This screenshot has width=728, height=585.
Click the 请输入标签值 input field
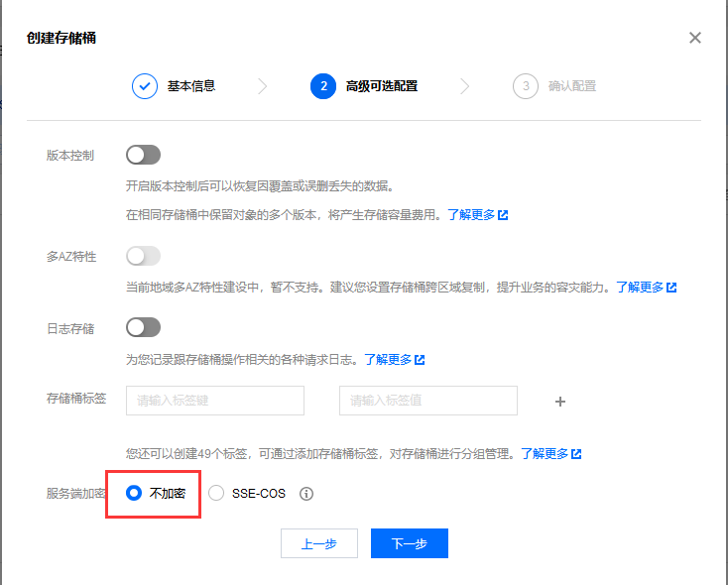click(427, 401)
